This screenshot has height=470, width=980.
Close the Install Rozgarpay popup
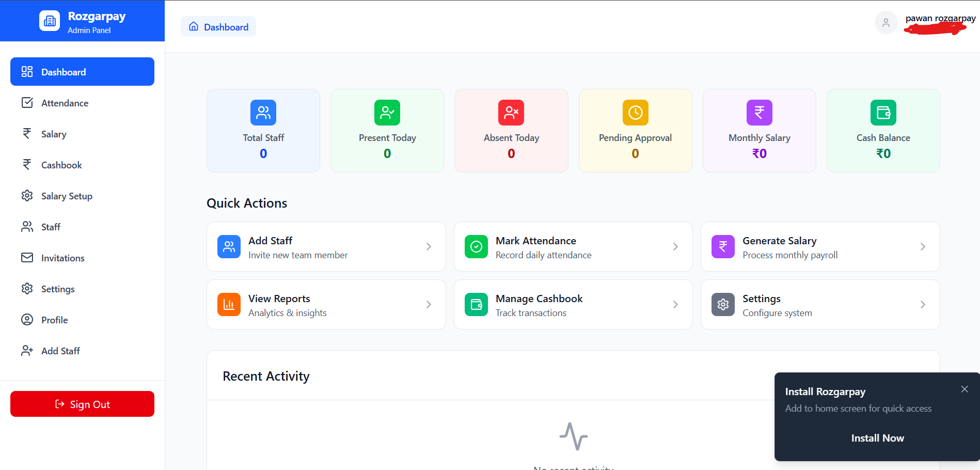tap(965, 389)
